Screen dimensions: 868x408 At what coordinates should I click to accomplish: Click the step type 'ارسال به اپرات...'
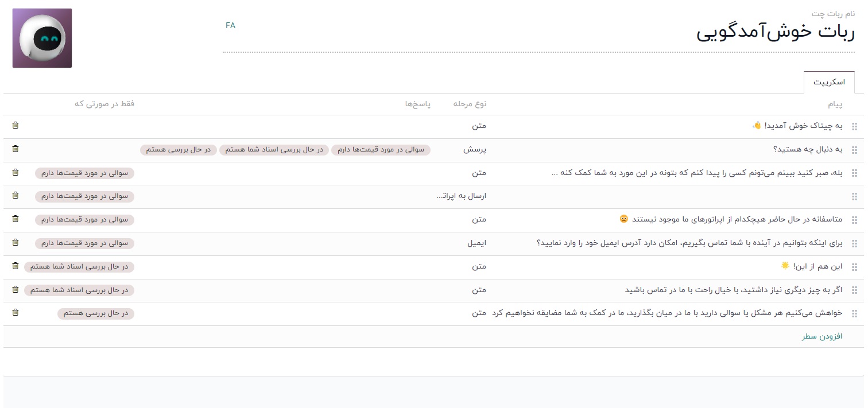(x=461, y=196)
